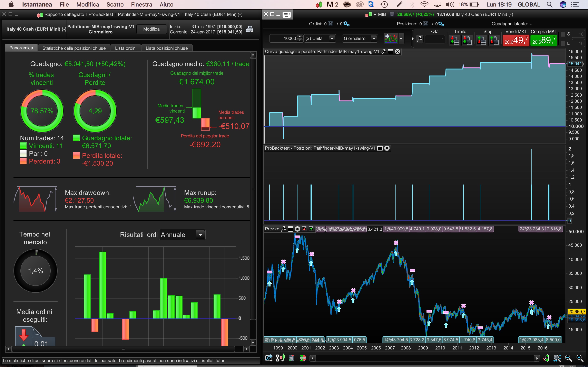Click the share chart export icon
This screenshot has width=588, height=367.
(269, 358)
